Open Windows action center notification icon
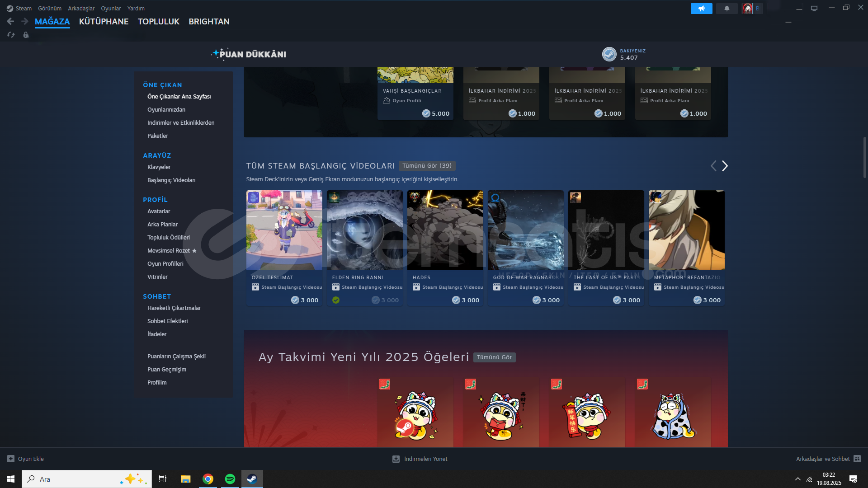 853,479
